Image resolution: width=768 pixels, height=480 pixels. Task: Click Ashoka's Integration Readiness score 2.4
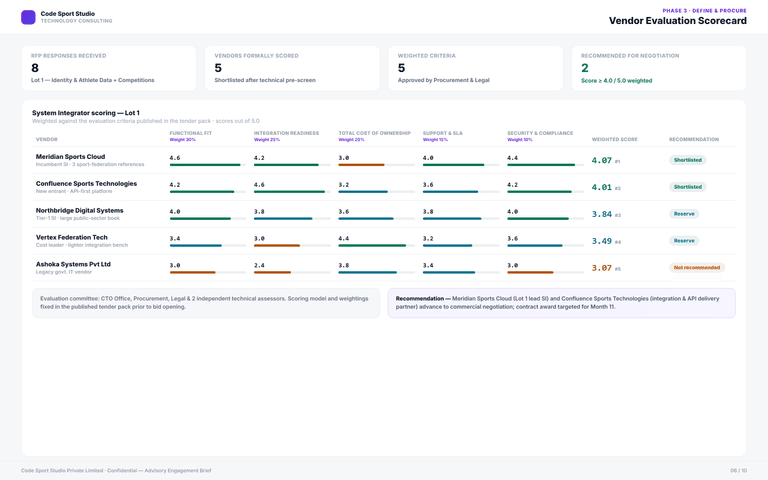tap(259, 265)
